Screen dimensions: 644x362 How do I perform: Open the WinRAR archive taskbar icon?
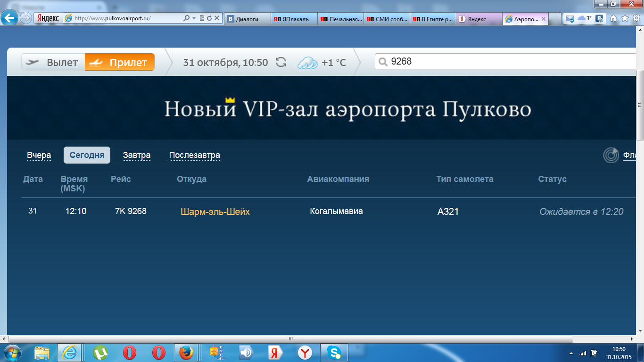[x=216, y=353]
